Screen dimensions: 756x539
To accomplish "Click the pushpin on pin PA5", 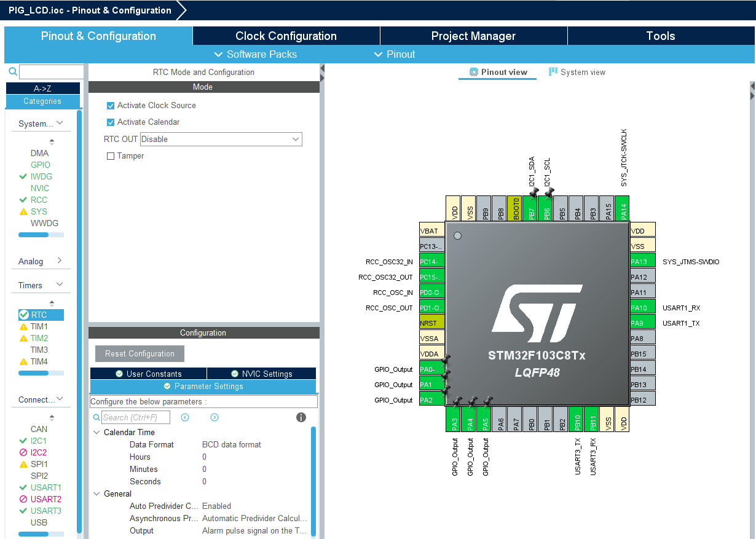I will coord(488,401).
